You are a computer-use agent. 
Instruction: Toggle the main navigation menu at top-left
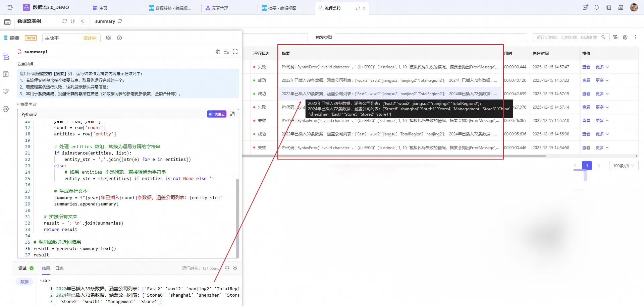pyautogui.click(x=10, y=7)
